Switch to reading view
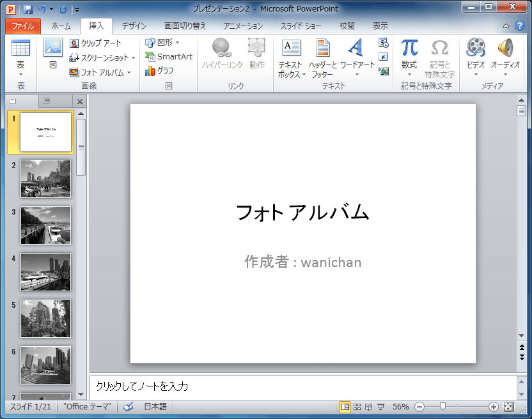 click(x=369, y=406)
